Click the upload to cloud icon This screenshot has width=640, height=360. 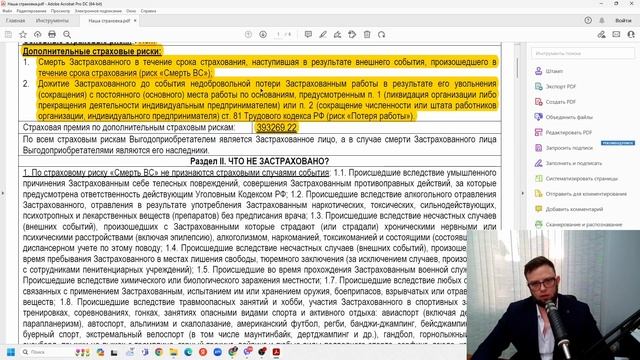coord(38,35)
